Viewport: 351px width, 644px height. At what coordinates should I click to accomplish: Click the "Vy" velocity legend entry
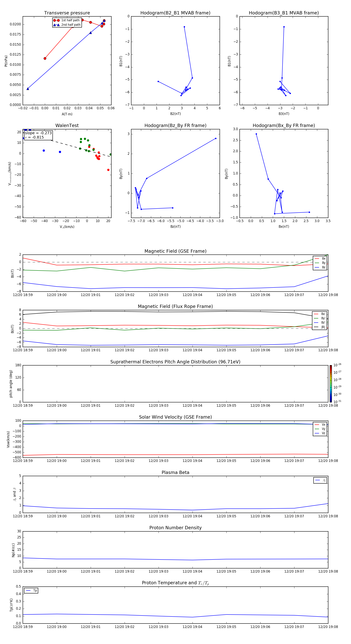320,429
